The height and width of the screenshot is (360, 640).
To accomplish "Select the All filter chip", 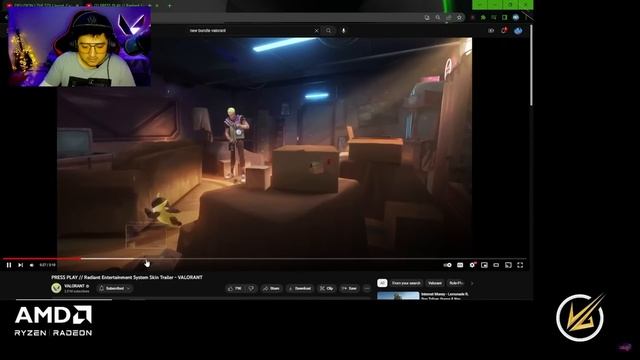I will (382, 283).
